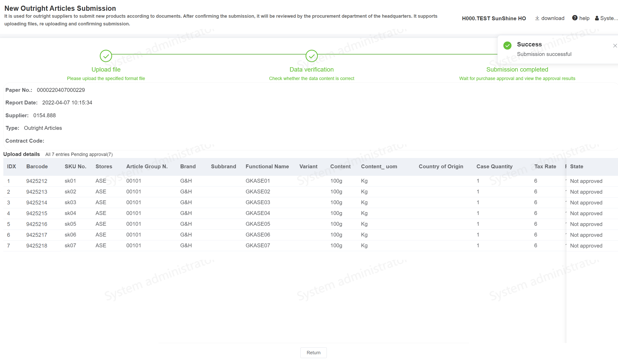The image size is (618, 364).
Task: Select the sk03 SKU cell
Action: (70, 202)
